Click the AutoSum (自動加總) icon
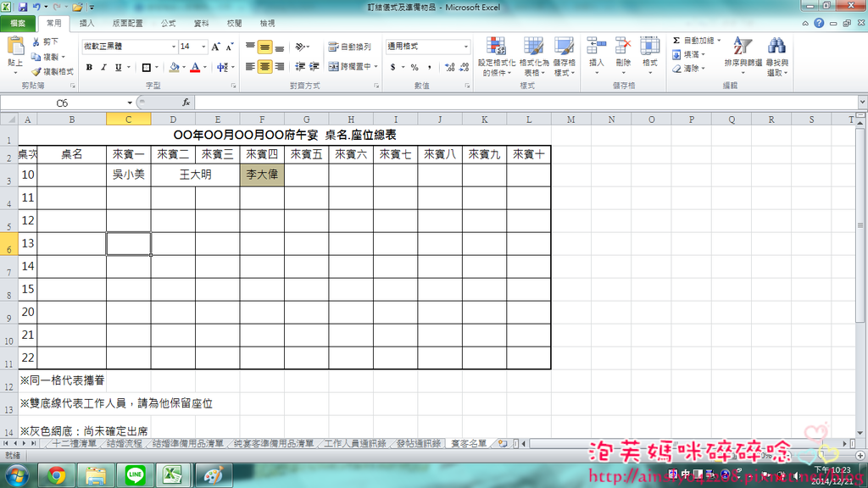This screenshot has width=868, height=488. point(675,40)
